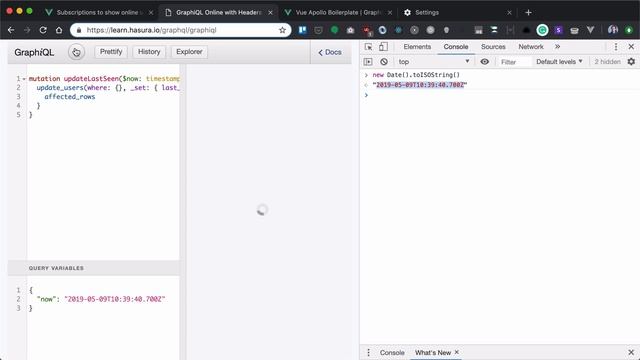The image size is (640, 360).
Task: Switch to the Elements tab
Action: point(417,47)
